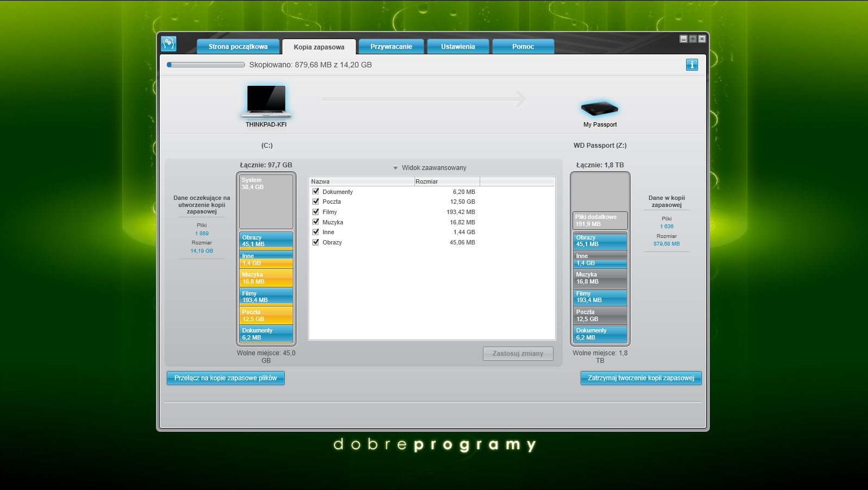Viewport: 868px width, 490px height.
Task: Click the backup copy progress bar
Action: [206, 65]
